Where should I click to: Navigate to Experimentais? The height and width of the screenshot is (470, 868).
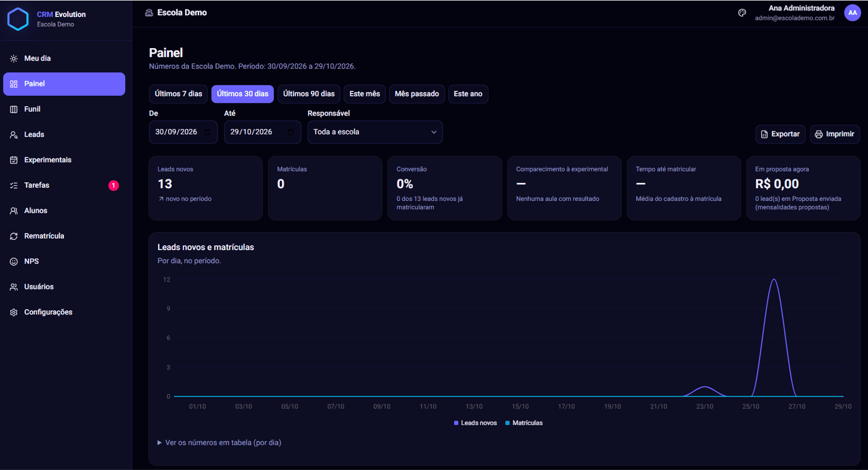[64, 160]
